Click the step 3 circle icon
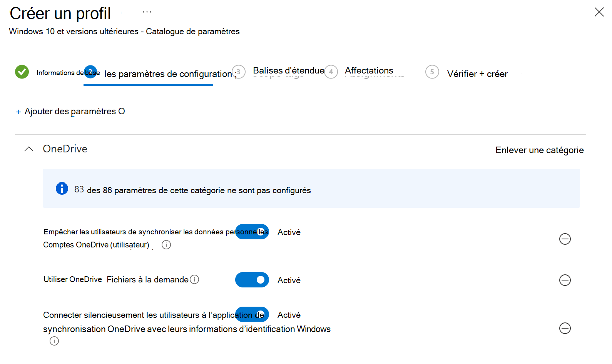 (239, 72)
